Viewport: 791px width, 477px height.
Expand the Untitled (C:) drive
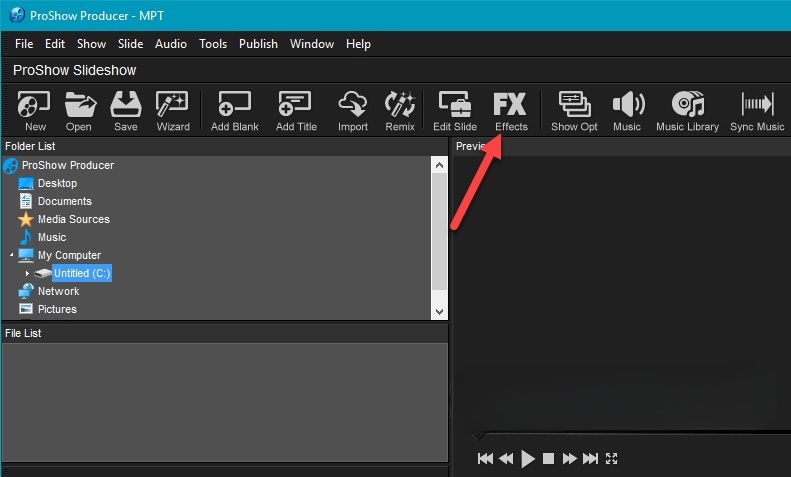pos(27,273)
